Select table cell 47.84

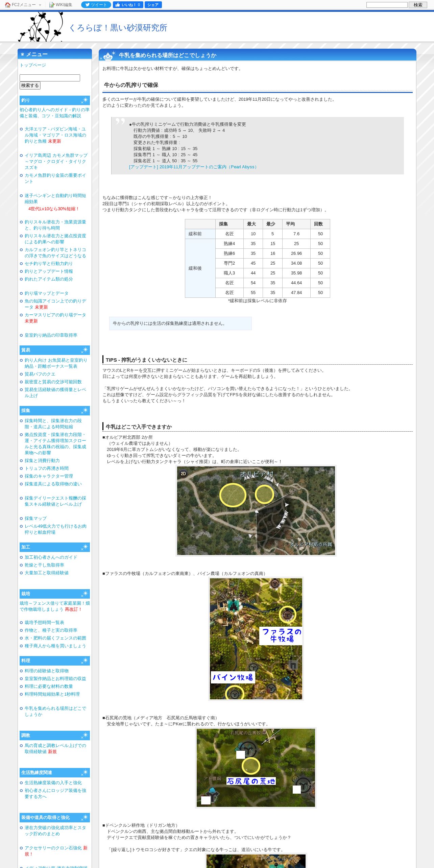[296, 293]
